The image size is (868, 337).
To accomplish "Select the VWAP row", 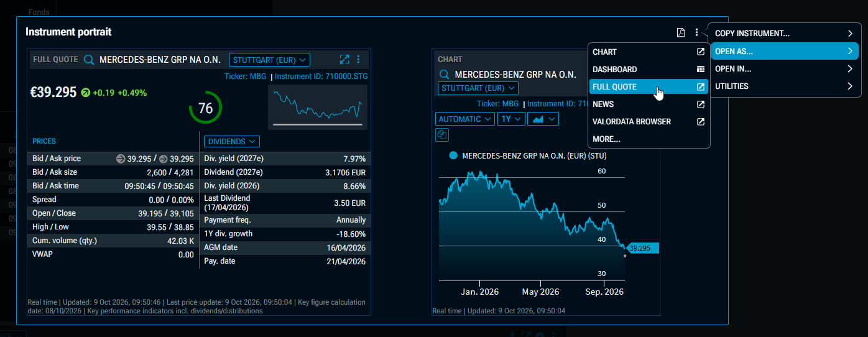I will point(113,254).
